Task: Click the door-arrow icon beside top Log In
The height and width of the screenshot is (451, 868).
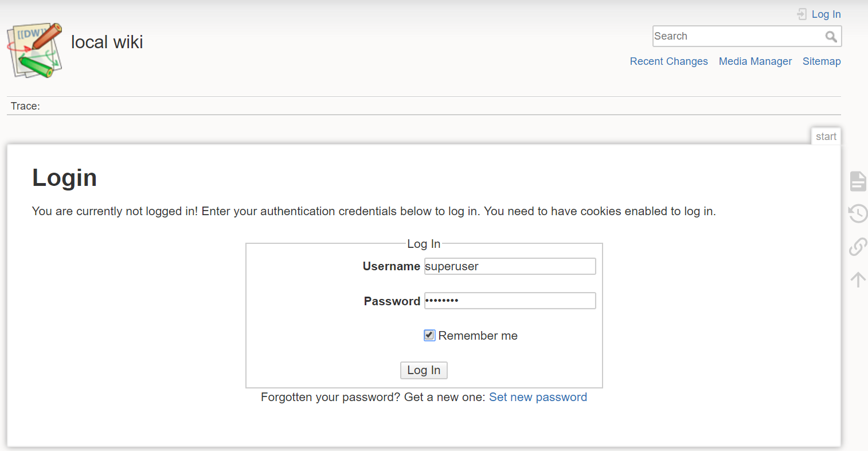Action: (x=802, y=14)
